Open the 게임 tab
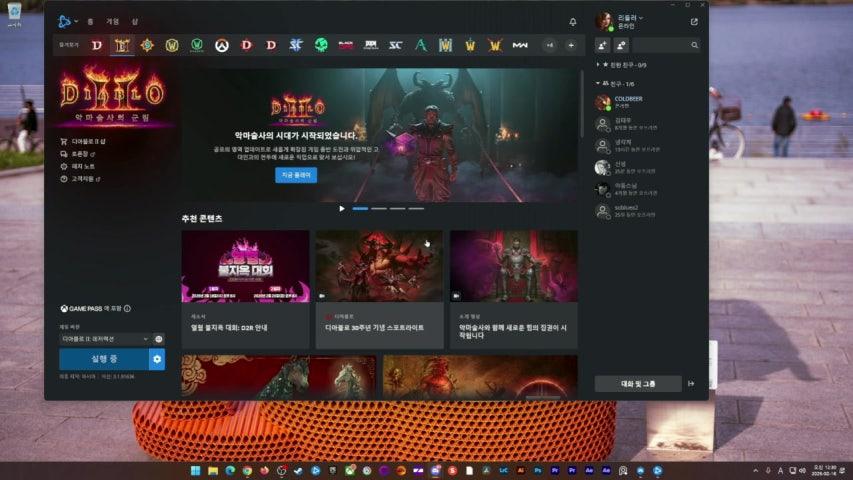 (113, 22)
